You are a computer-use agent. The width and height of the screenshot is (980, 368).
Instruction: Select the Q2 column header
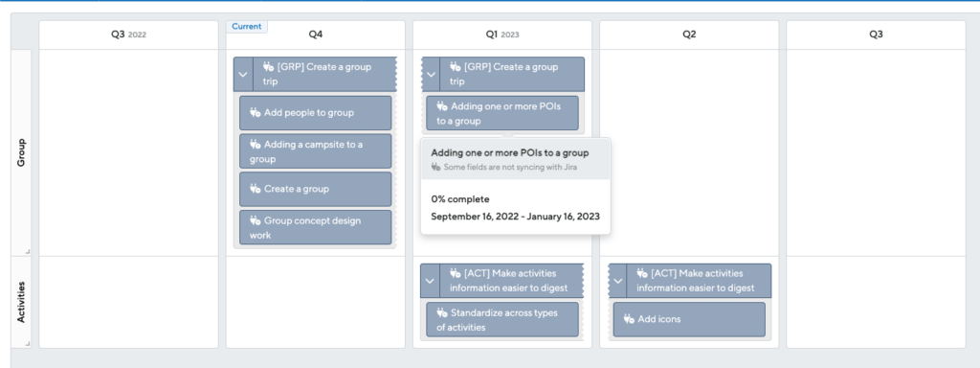click(x=689, y=34)
